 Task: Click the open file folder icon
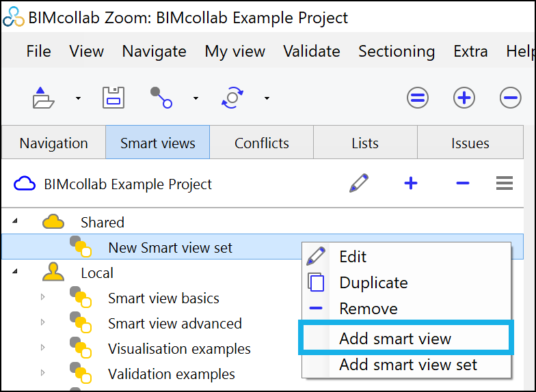point(43,98)
